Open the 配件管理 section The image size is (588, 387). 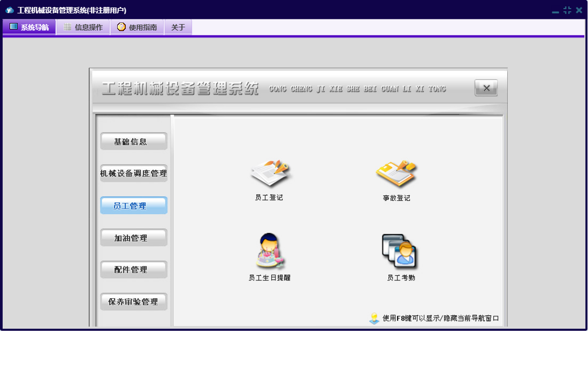(x=134, y=270)
